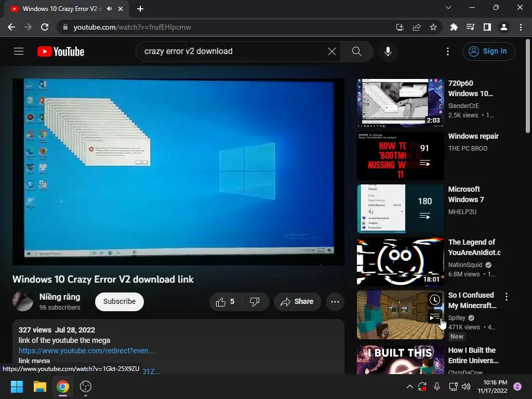This screenshot has width=532, height=399.
Task: Click the Sign in button
Action: pyautogui.click(x=488, y=51)
